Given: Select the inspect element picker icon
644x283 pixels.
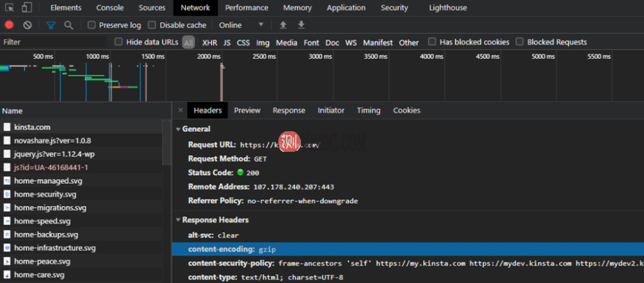Looking at the screenshot, I should click(x=10, y=7).
